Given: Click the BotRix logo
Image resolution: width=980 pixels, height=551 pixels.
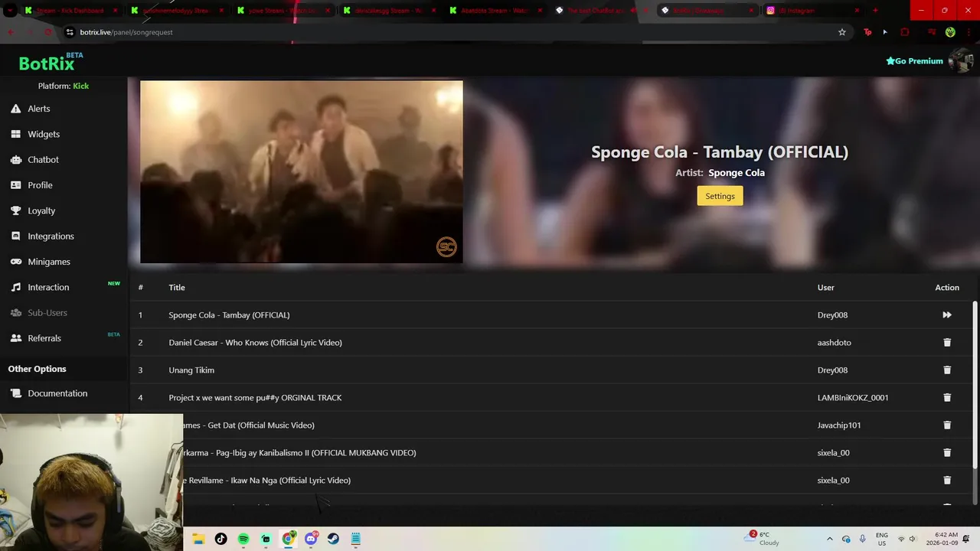Looking at the screenshot, I should pyautogui.click(x=47, y=64).
